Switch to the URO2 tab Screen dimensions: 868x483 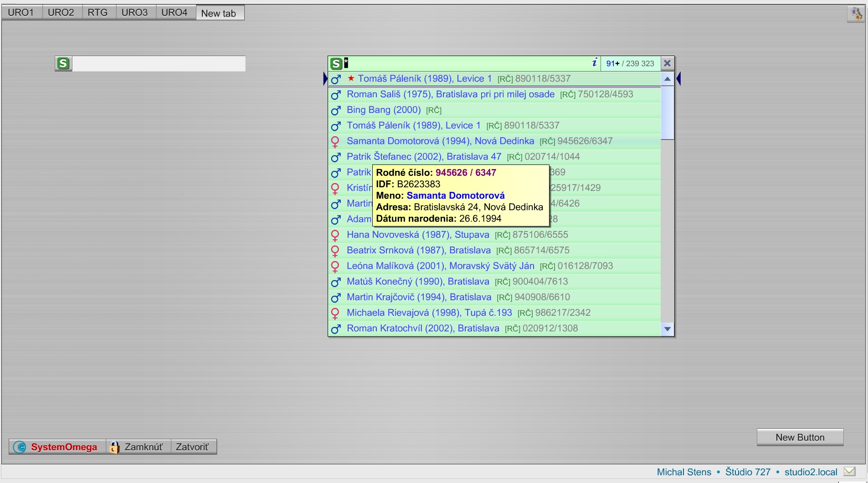point(62,12)
